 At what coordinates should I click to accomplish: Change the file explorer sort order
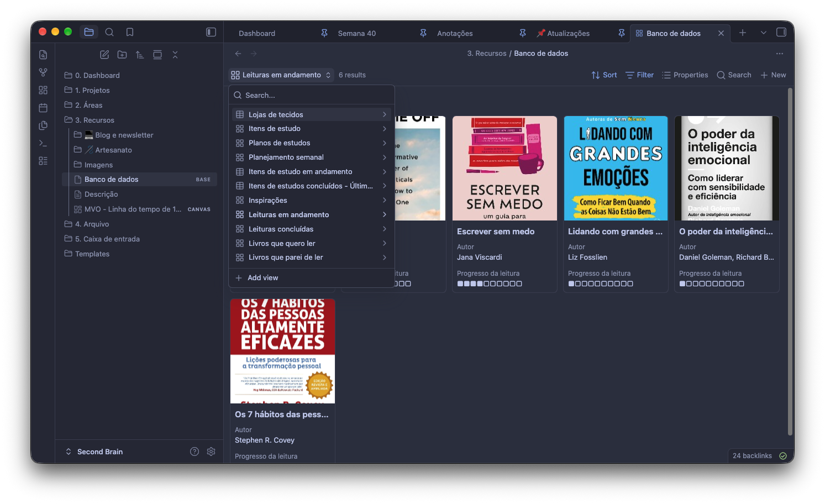[x=140, y=55]
